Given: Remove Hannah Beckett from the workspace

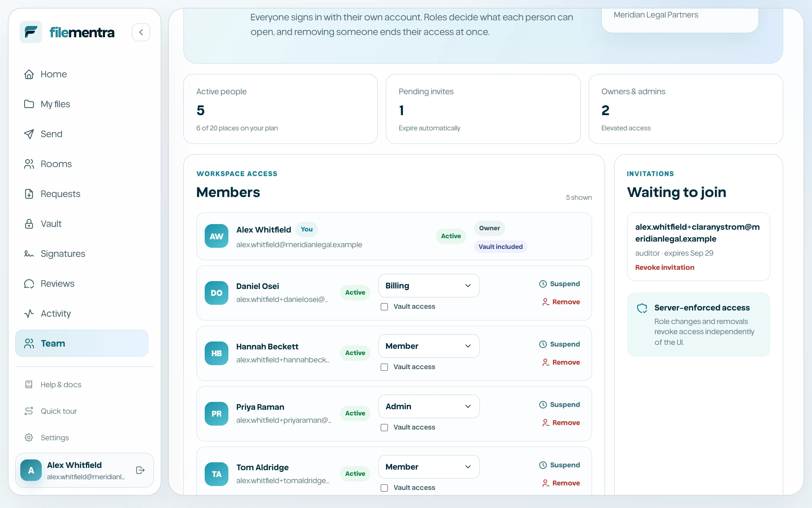Looking at the screenshot, I should [x=561, y=362].
